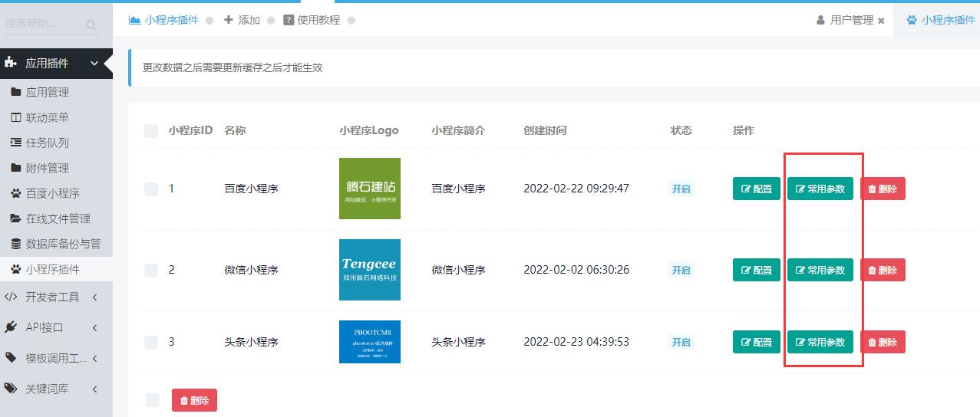Viewport: 980px width, 417px height.
Task: Click the 任务队列 list icon
Action: pos(15,143)
